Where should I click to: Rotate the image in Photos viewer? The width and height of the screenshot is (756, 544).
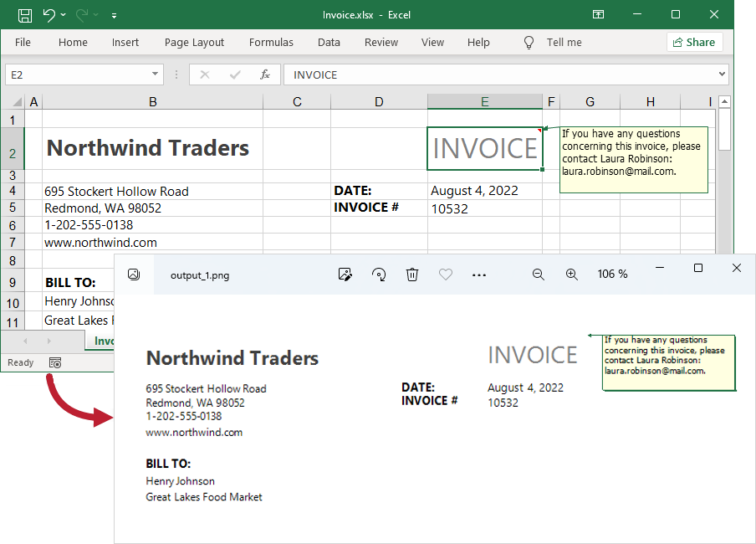(379, 275)
